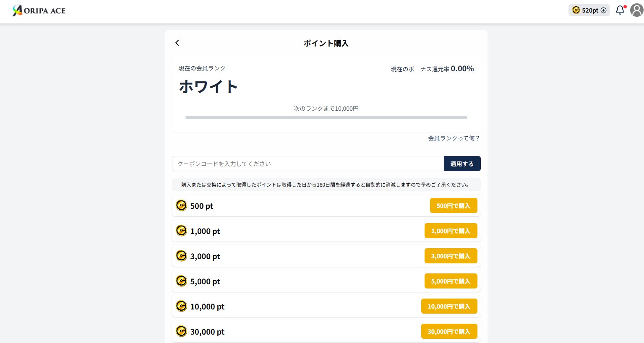
Task: Apply coupon with 適用する button
Action: coord(462,164)
